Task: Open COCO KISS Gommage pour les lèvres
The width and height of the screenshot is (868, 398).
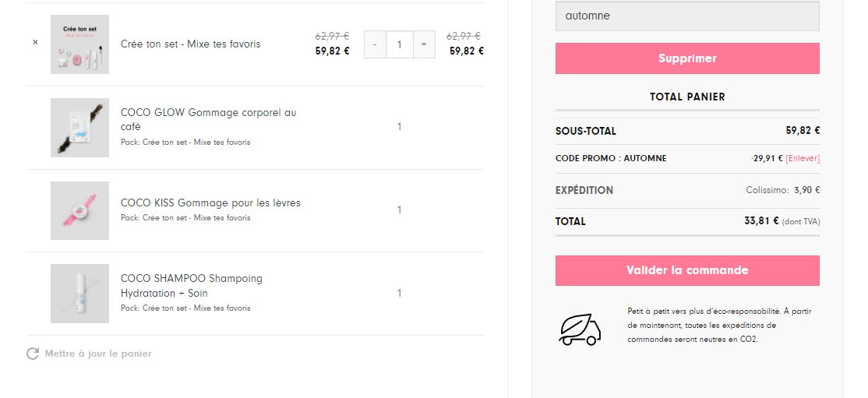Action: pyautogui.click(x=210, y=203)
